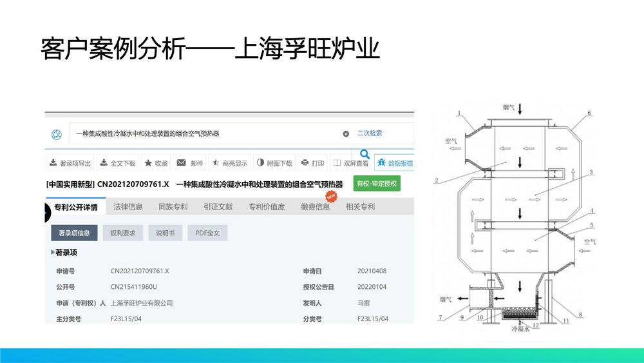Open the 同族专利 tab
This screenshot has width=644, height=363.
point(173,207)
